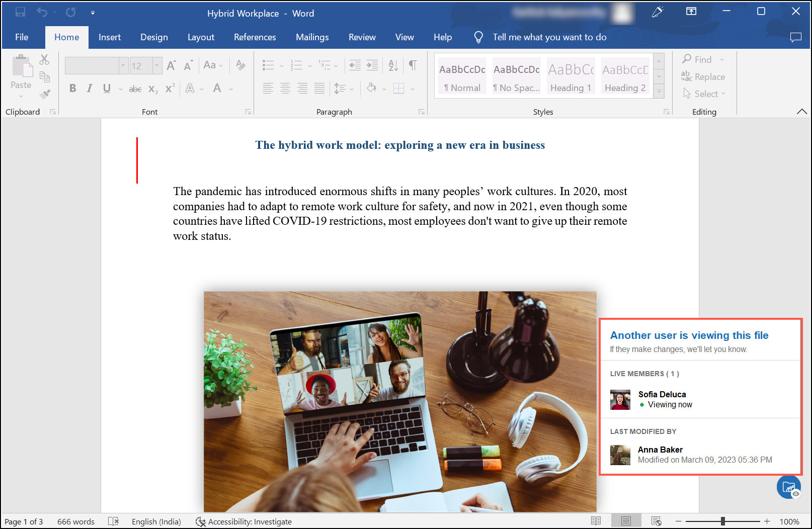Image resolution: width=812 pixels, height=529 pixels.
Task: Apply the Heading 1 style
Action: coord(571,75)
